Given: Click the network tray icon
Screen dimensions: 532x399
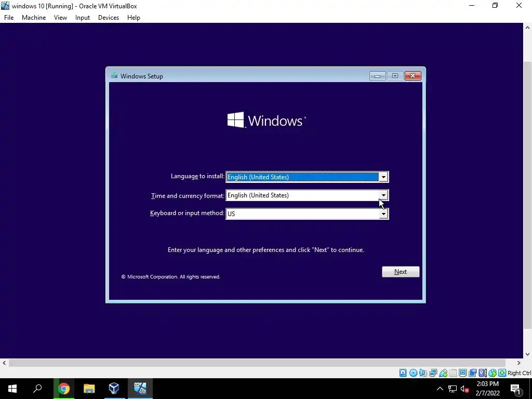Looking at the screenshot, I should pyautogui.click(x=453, y=389).
